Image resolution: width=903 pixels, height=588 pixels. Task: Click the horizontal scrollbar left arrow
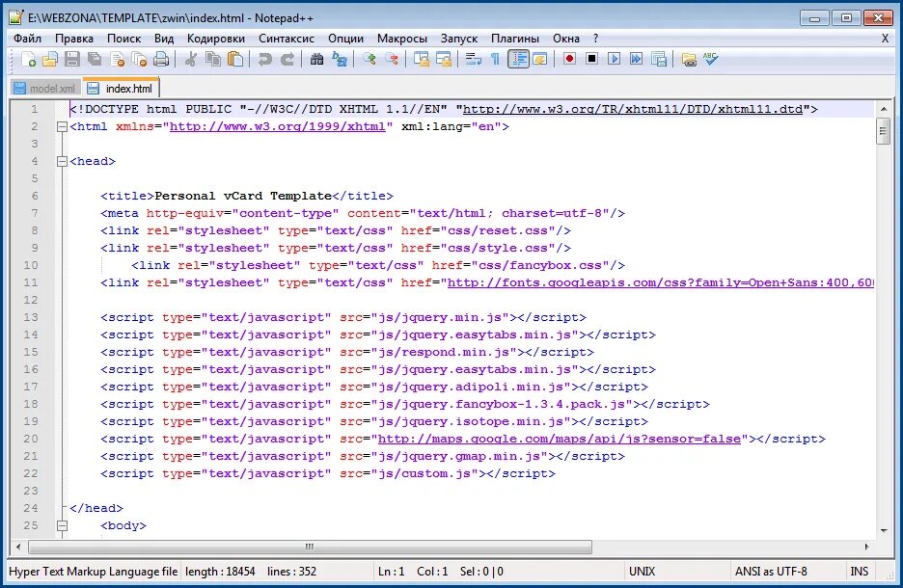coord(18,547)
